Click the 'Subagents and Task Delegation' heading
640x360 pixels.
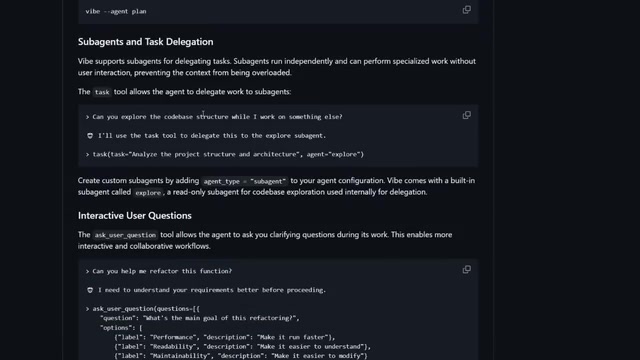pyautogui.click(x=145, y=42)
